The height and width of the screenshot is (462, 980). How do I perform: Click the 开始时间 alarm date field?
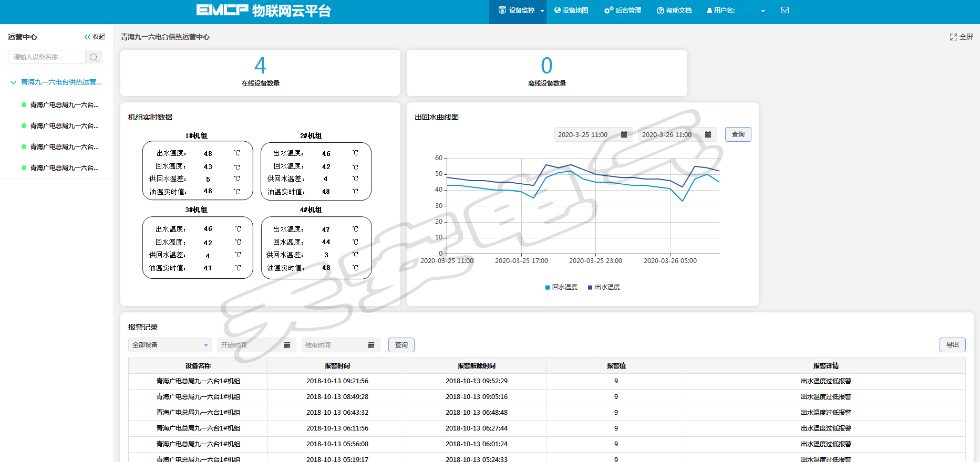[x=256, y=345]
